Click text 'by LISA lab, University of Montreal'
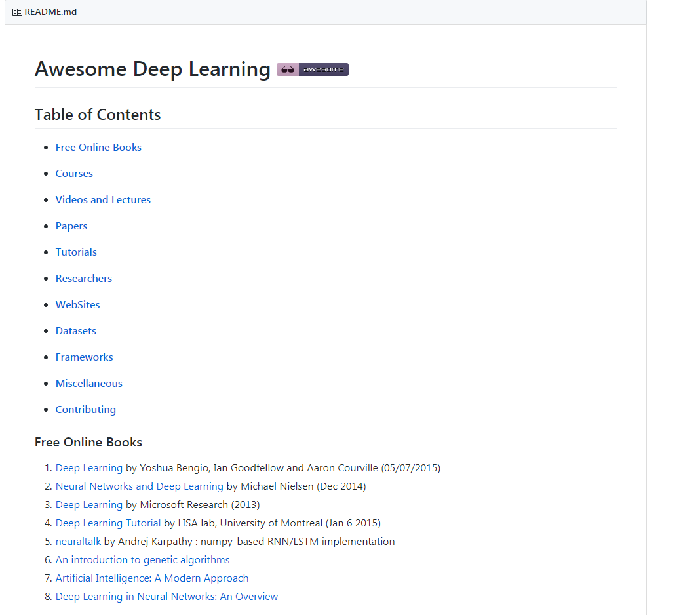700x615 pixels. pyautogui.click(x=243, y=523)
